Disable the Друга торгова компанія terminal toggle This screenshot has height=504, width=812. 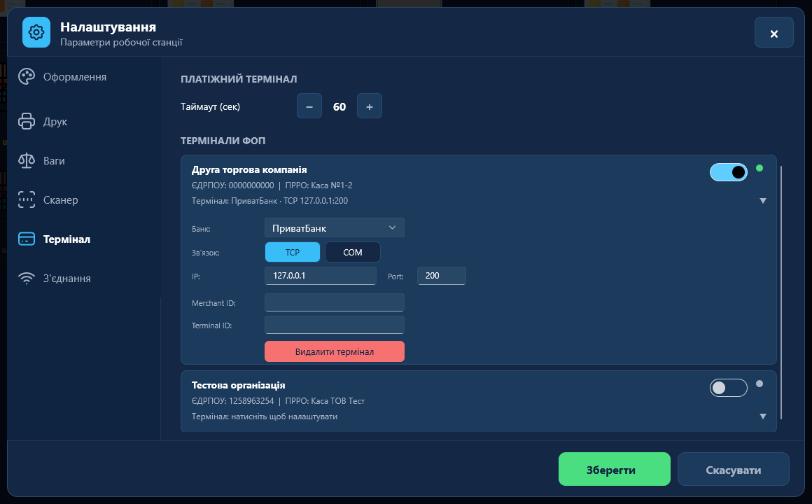tap(729, 172)
